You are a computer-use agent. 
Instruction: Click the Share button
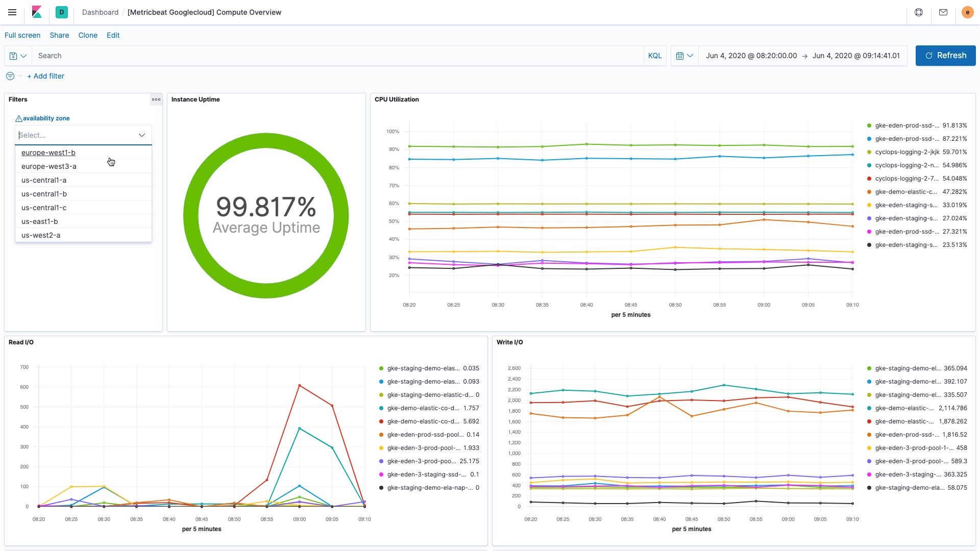[x=59, y=35]
